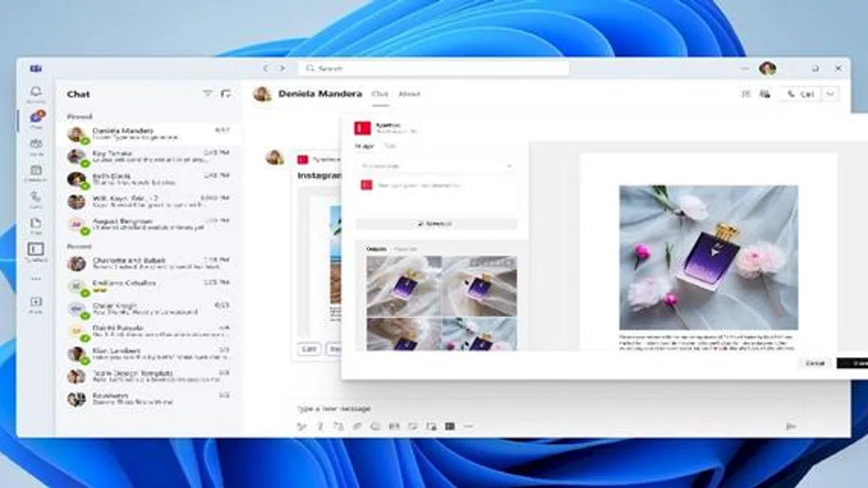The width and height of the screenshot is (868, 488).
Task: Click the Typeface generate button in the dialog
Action: click(436, 224)
